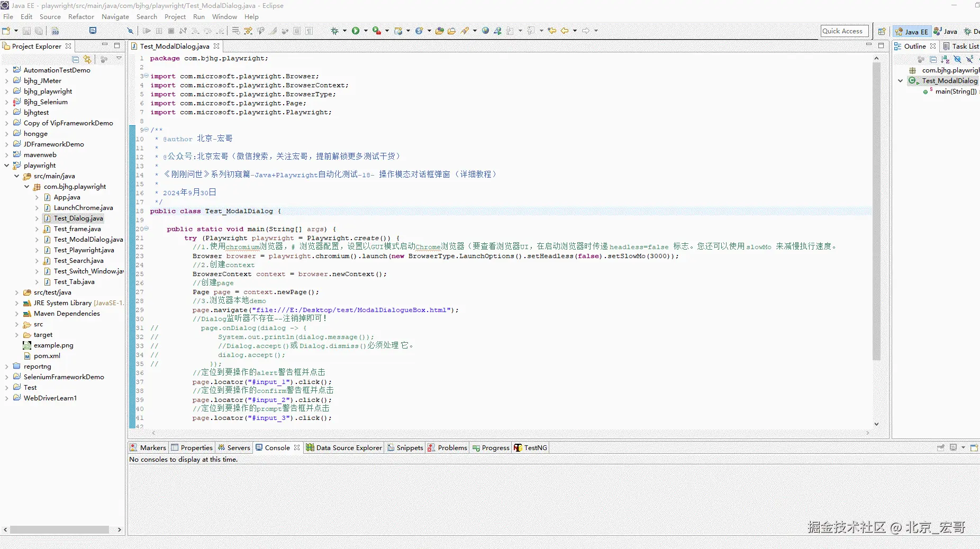This screenshot has width=980, height=549.
Task: Collapse Test_ModalDialog class in Outline
Action: [x=900, y=80]
